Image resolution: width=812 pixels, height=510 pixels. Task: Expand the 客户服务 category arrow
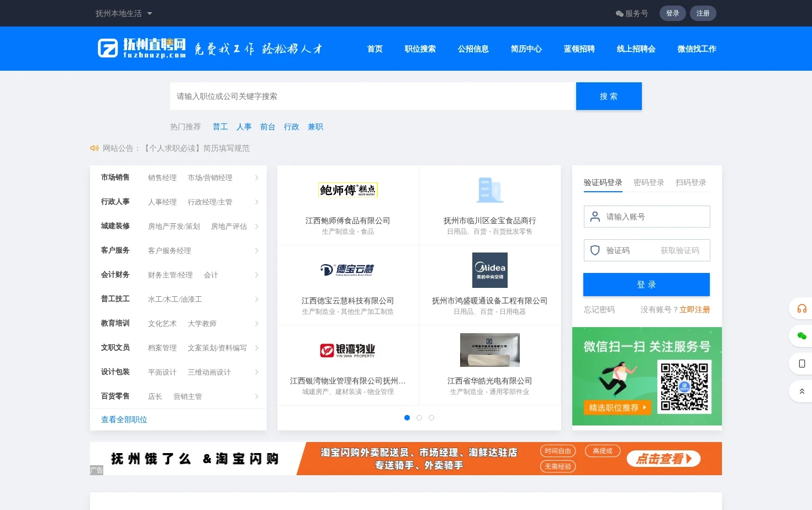(x=257, y=250)
